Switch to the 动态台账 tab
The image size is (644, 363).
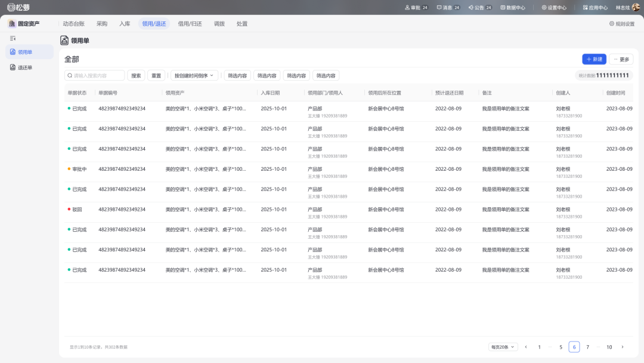(73, 24)
